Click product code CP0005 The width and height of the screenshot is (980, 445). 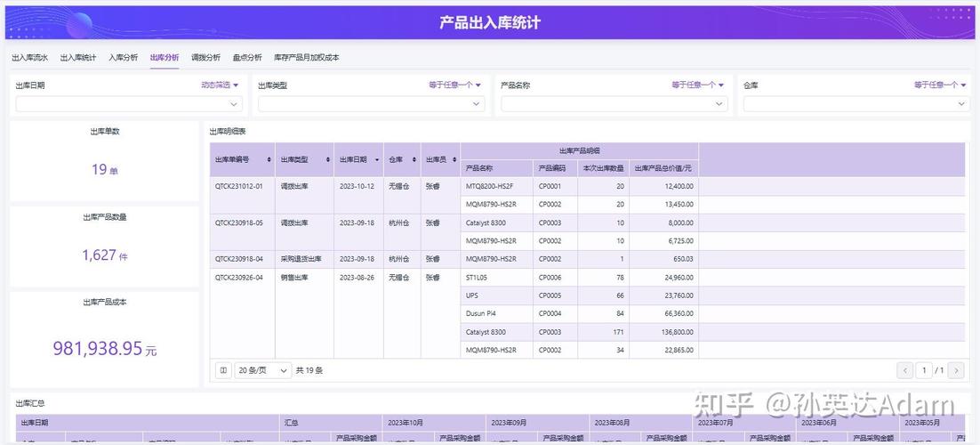coord(550,295)
